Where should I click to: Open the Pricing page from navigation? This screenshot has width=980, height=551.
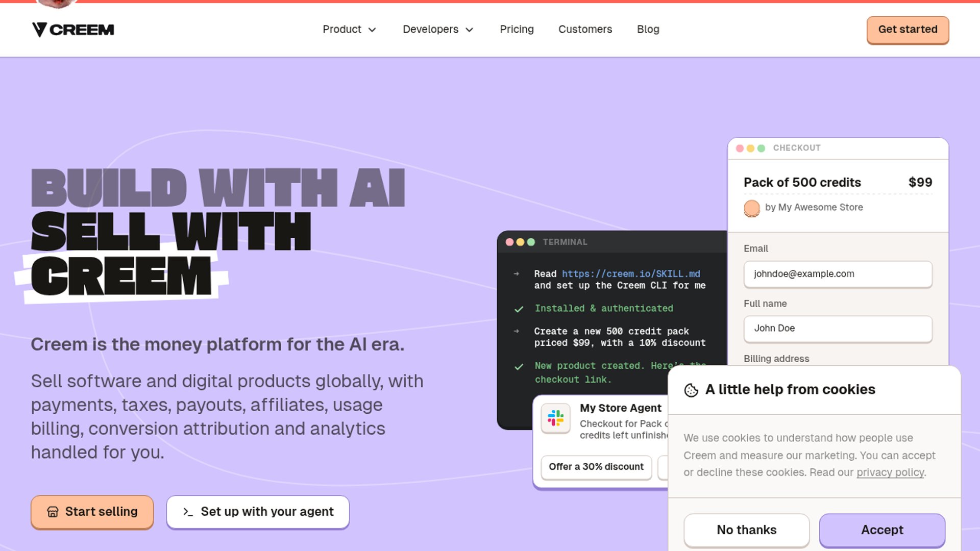point(517,30)
